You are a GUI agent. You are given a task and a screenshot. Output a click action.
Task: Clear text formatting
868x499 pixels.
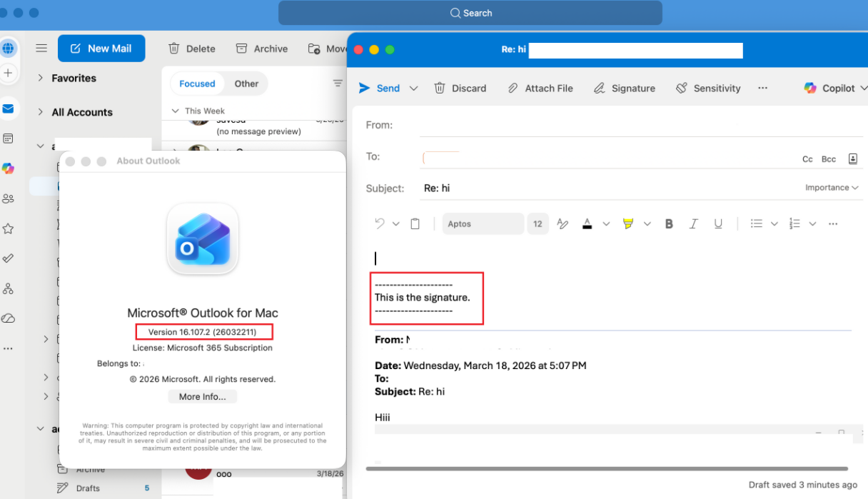click(562, 223)
